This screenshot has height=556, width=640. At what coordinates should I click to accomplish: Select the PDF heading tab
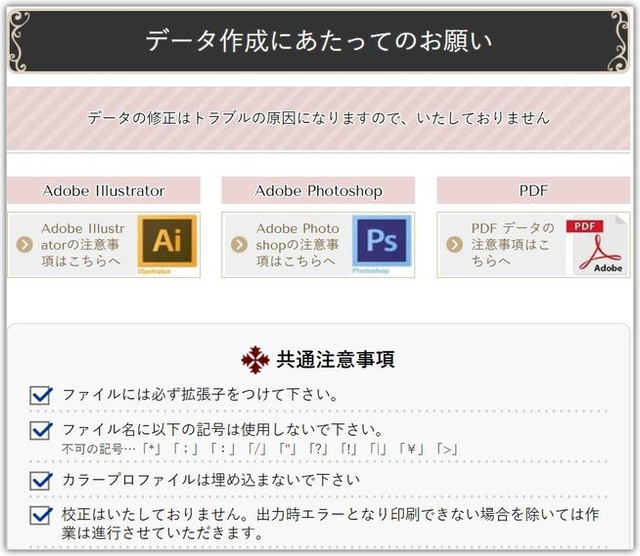pos(533,190)
